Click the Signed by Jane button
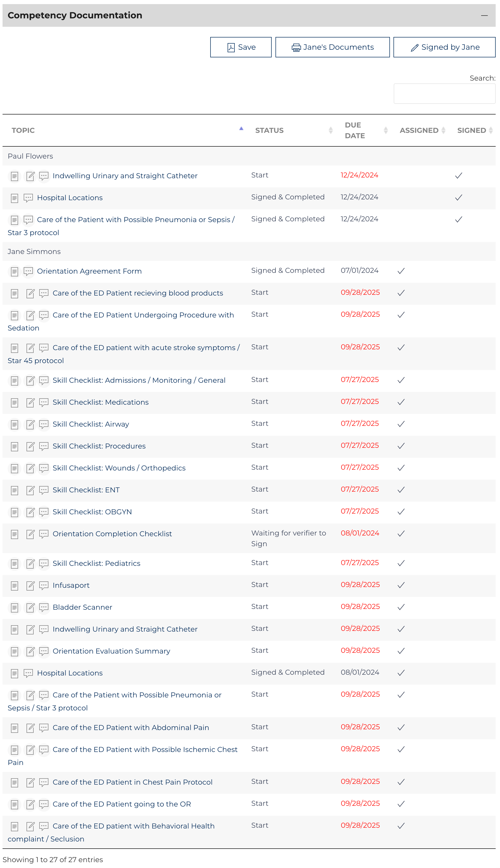500x868 pixels. point(444,47)
